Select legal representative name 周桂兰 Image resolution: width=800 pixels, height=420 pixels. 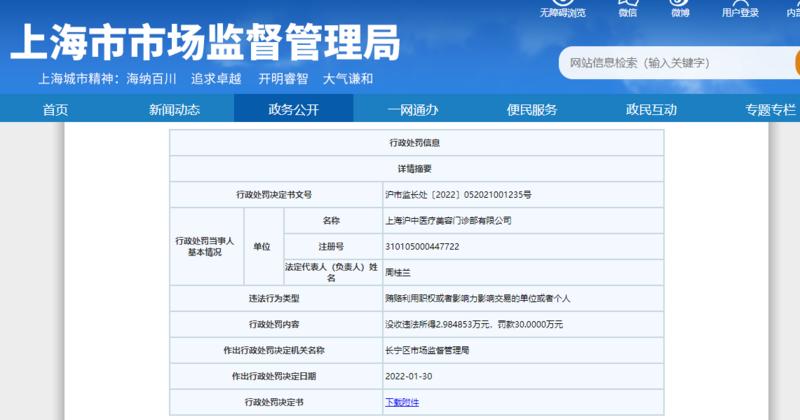(x=397, y=273)
